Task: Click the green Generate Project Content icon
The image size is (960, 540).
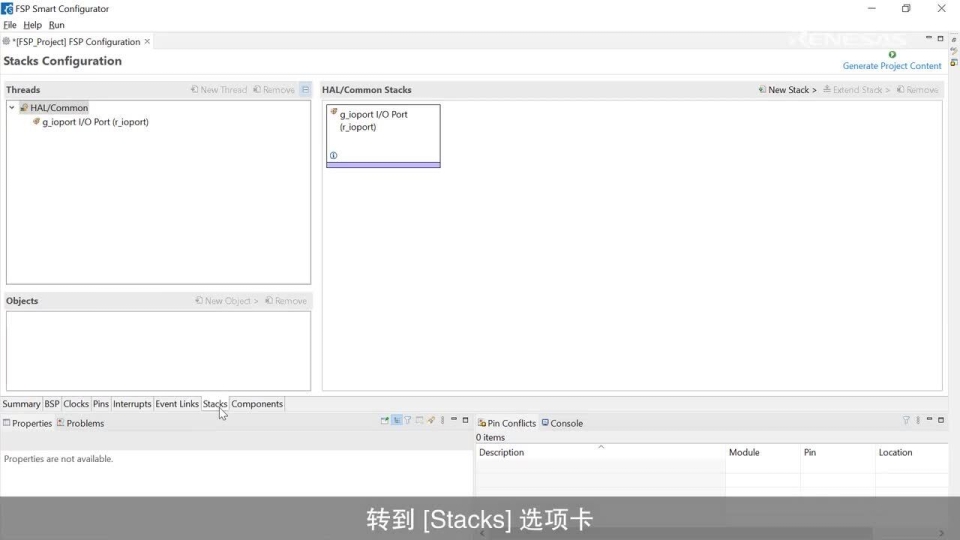Action: point(892,55)
